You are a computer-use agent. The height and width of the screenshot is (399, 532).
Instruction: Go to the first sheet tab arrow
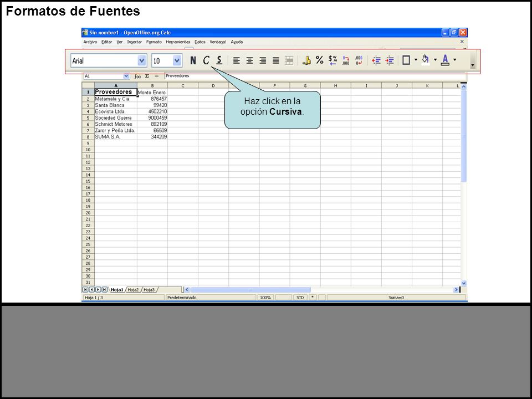(x=85, y=290)
